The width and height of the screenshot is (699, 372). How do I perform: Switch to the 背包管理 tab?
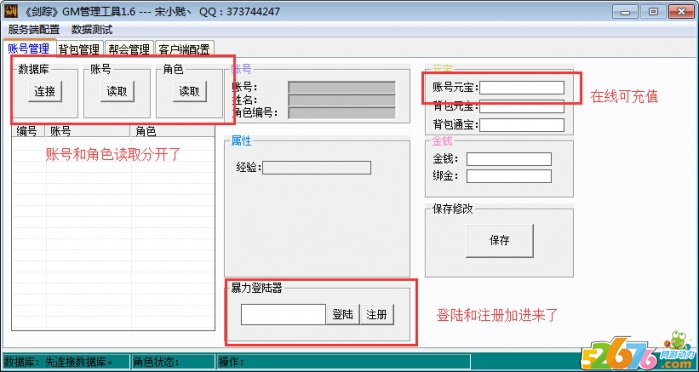pos(79,49)
